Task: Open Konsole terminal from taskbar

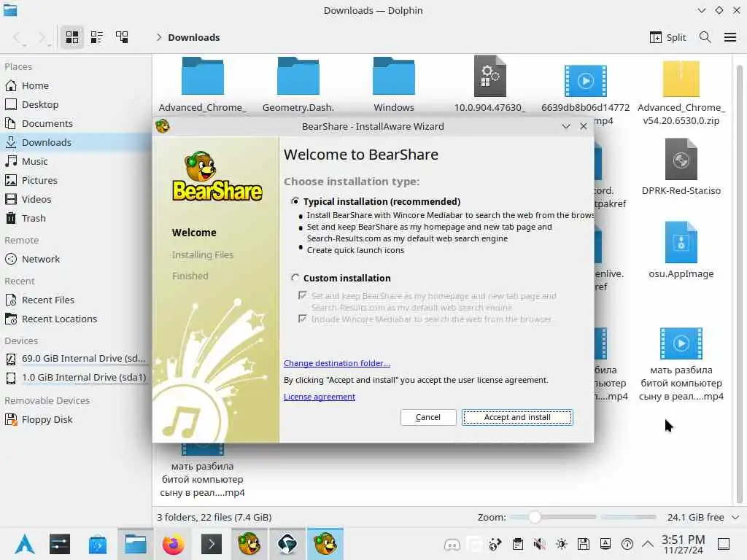Action: tap(212, 544)
